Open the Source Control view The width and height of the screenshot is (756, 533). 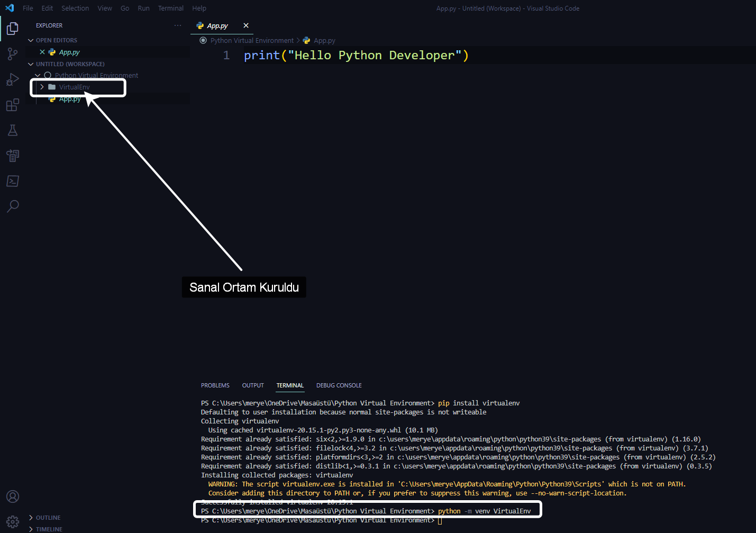coord(12,53)
